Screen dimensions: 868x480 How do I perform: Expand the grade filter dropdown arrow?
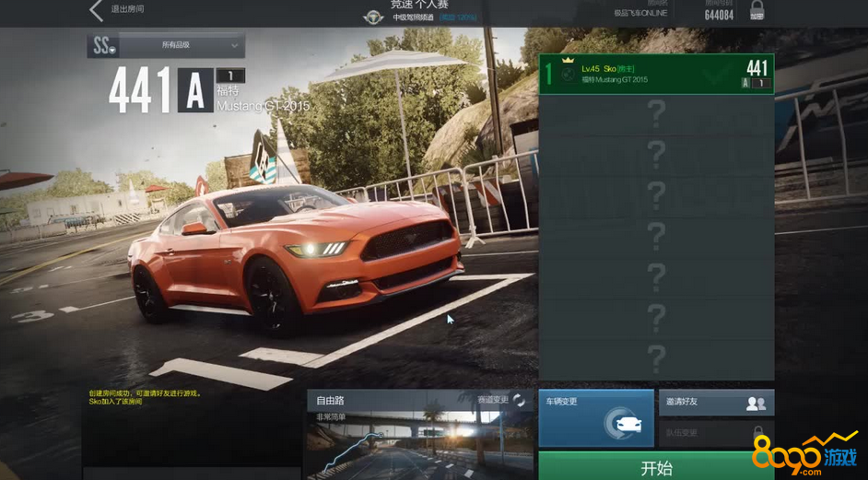click(235, 45)
